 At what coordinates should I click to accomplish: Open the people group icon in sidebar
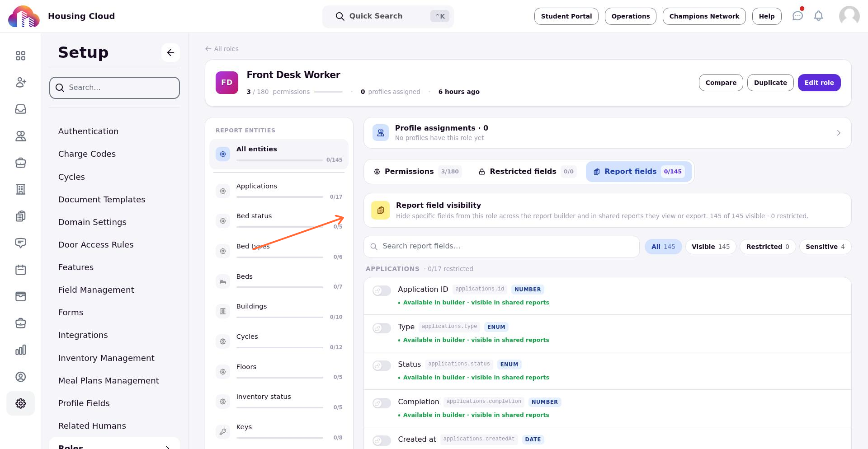pyautogui.click(x=20, y=136)
